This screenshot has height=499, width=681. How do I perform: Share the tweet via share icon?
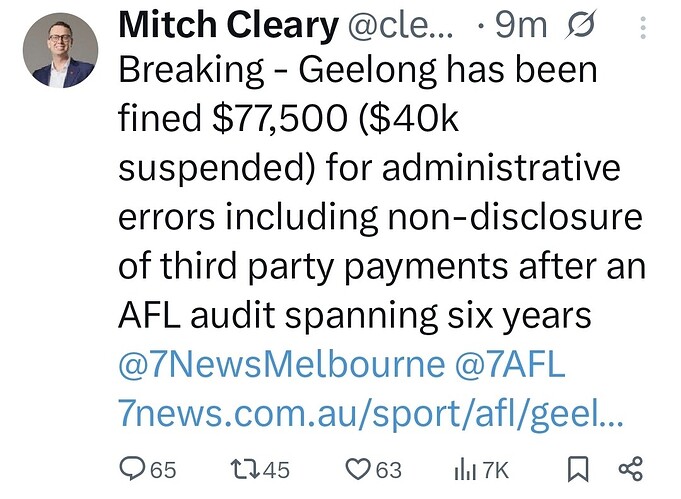tap(630, 468)
